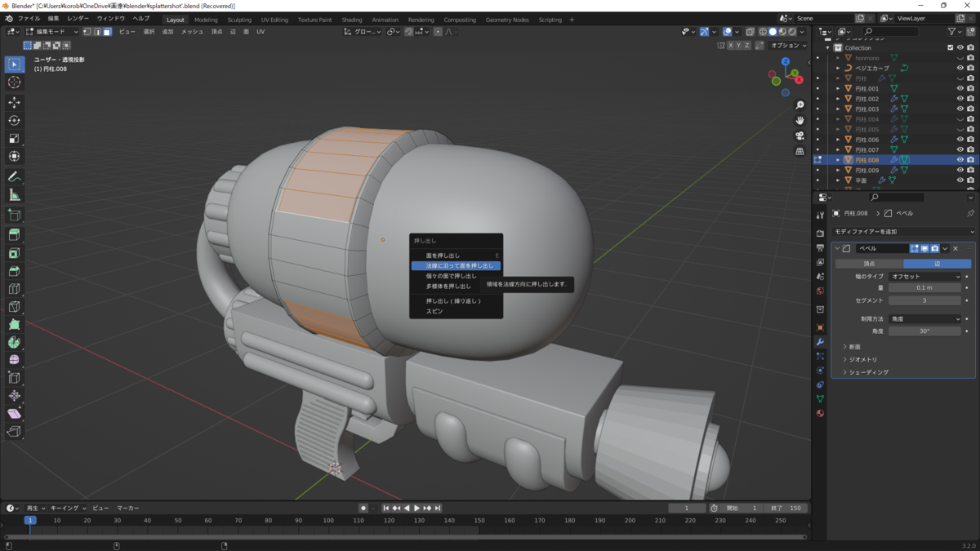Click the 量 0.1 m field
The height and width of the screenshot is (551, 980).
click(x=924, y=287)
